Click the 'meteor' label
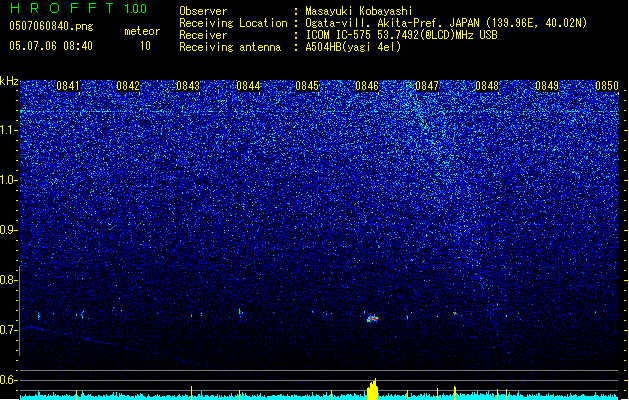Image resolution: width=629 pixels, height=400 pixels. point(142,31)
